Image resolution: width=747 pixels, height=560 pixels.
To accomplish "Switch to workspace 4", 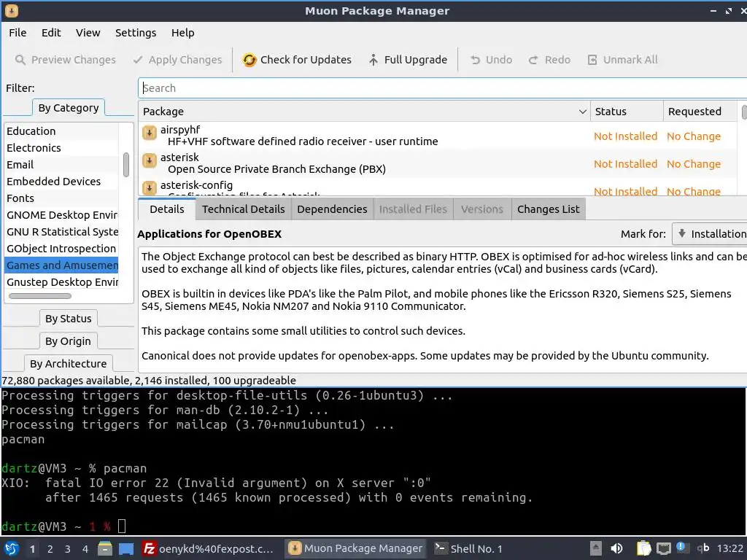I will [x=85, y=549].
